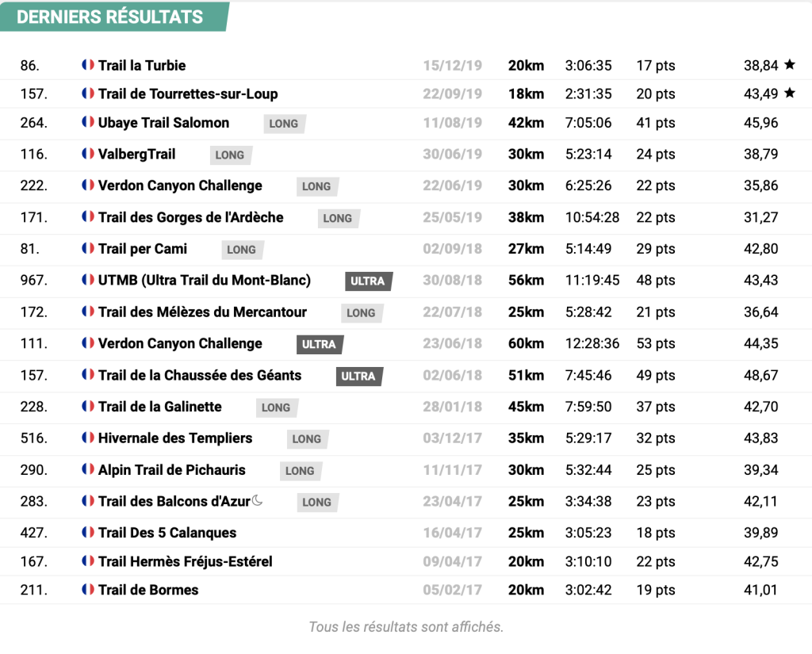The height and width of the screenshot is (654, 812).
Task: Select the Derniers Résultats header tab
Action: [111, 17]
